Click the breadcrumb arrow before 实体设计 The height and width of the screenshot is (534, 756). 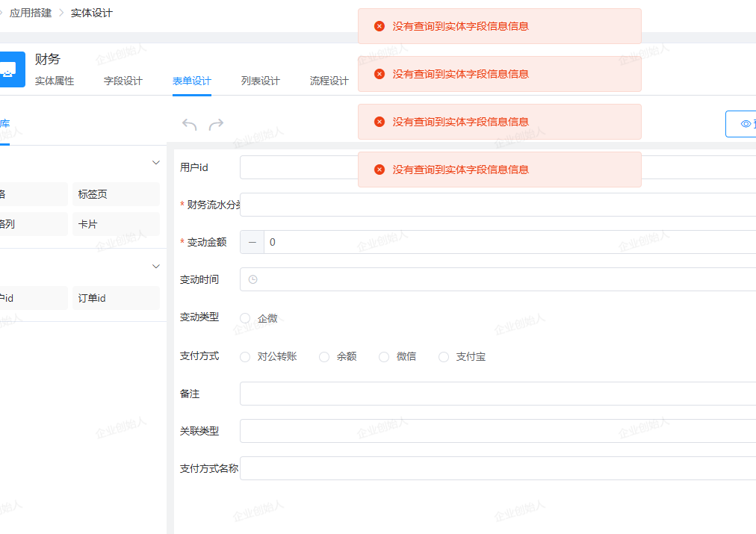coord(61,13)
